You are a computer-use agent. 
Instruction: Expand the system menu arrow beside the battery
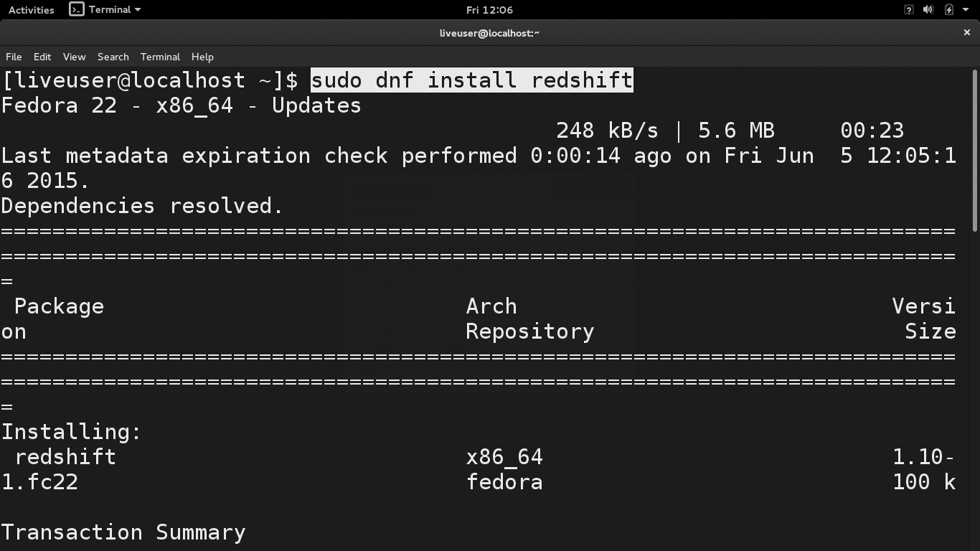966,10
